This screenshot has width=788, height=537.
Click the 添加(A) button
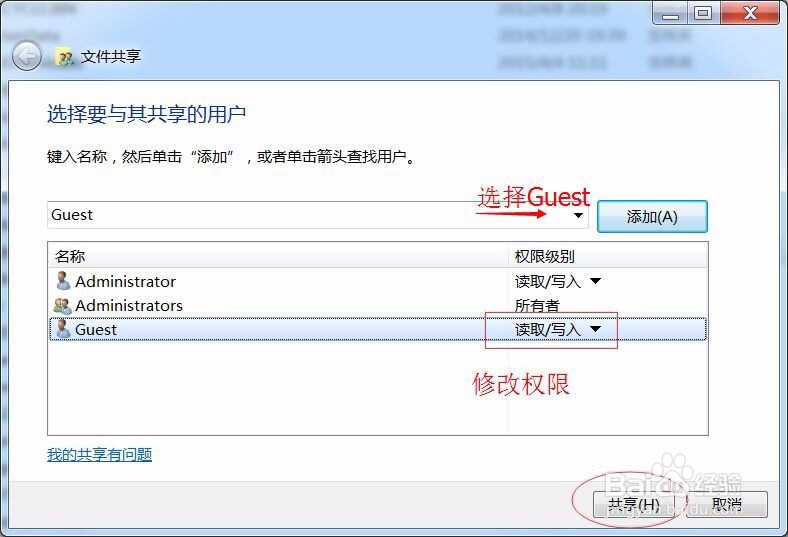[652, 217]
